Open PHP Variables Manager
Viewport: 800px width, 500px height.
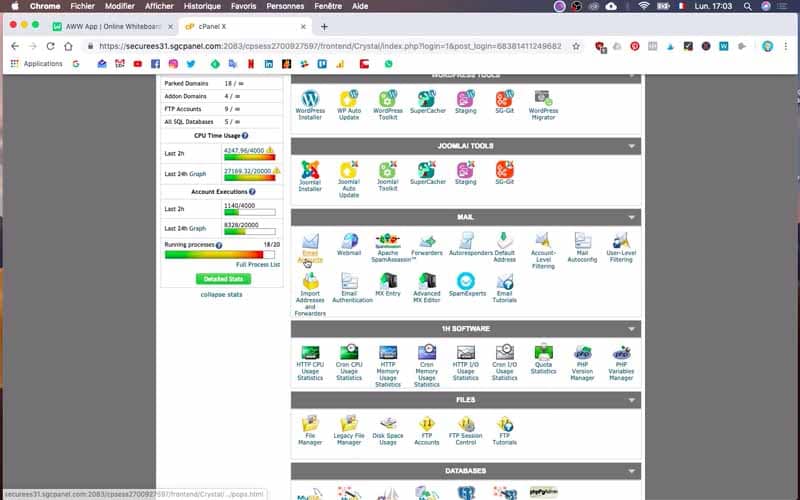click(x=621, y=363)
